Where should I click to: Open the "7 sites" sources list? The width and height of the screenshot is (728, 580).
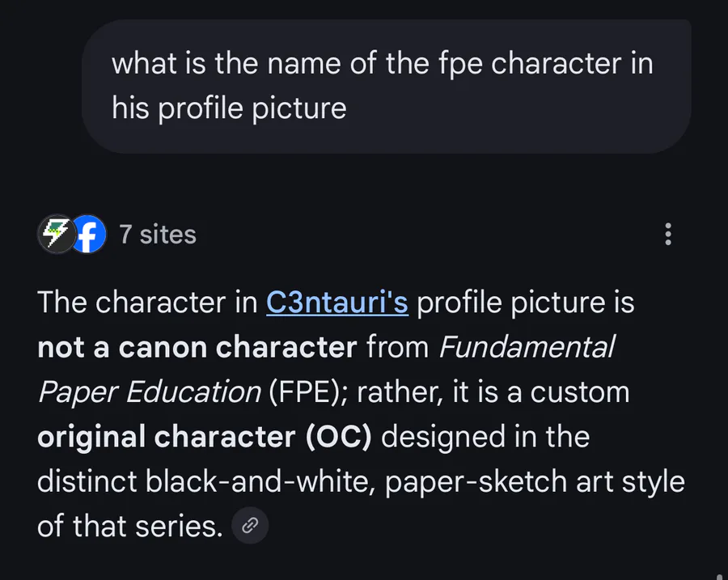click(157, 235)
